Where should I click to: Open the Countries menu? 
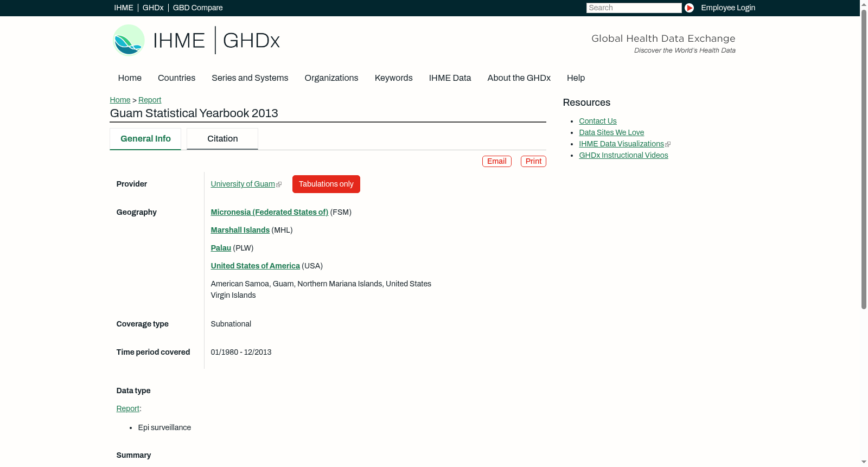(x=177, y=78)
